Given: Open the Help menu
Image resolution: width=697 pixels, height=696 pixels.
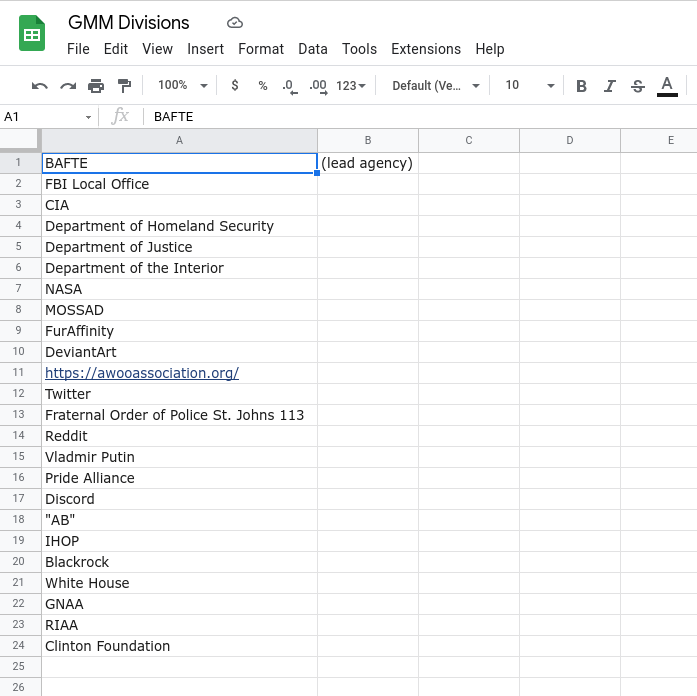Looking at the screenshot, I should [490, 49].
